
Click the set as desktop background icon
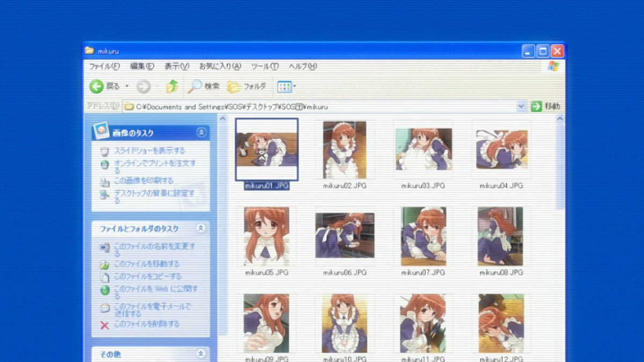coord(105,194)
